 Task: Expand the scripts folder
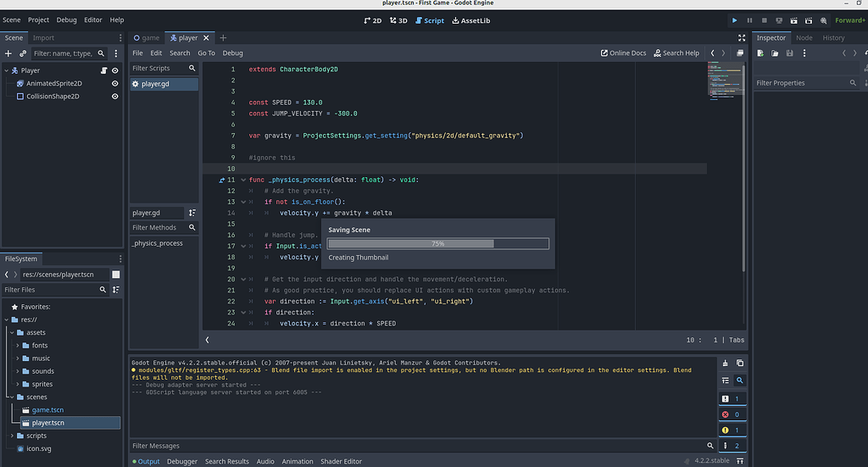click(x=12, y=436)
